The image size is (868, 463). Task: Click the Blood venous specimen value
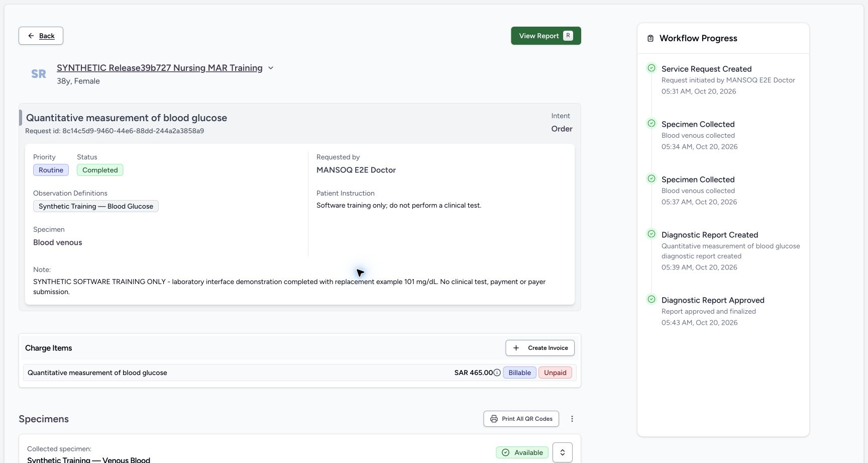click(58, 242)
